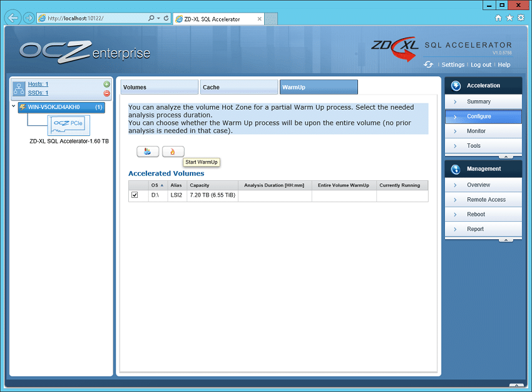The height and width of the screenshot is (392, 532).
Task: Click the Analyze Hot Zone chart icon button
Action: coord(148,152)
